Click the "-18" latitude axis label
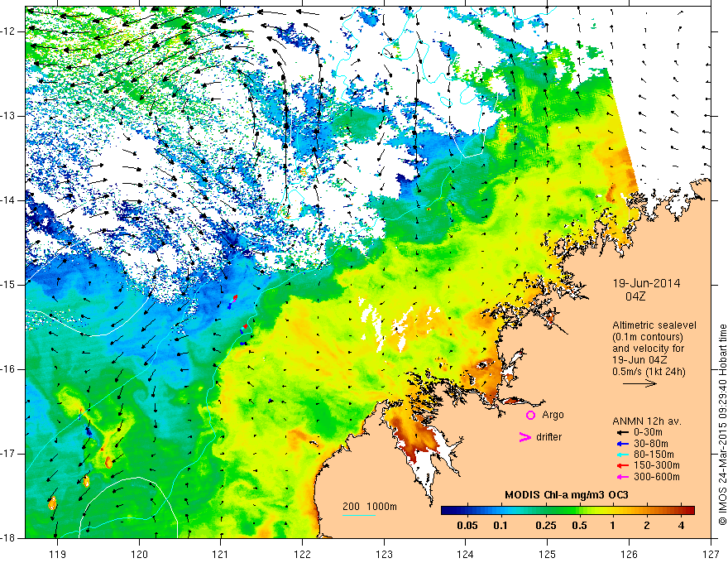This screenshot has width=728, height=563. pyautogui.click(x=9, y=538)
